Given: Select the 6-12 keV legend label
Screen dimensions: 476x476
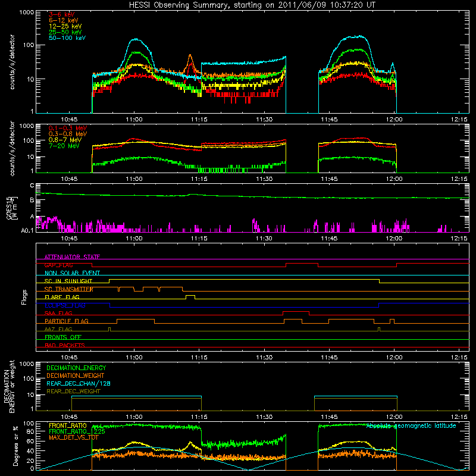Looking at the screenshot, I should point(64,20).
